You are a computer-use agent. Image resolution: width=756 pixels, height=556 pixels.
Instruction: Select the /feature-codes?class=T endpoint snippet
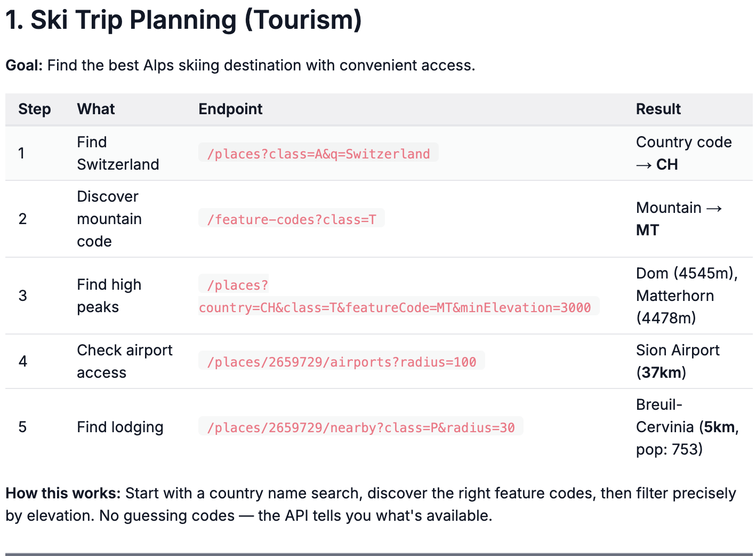291,218
